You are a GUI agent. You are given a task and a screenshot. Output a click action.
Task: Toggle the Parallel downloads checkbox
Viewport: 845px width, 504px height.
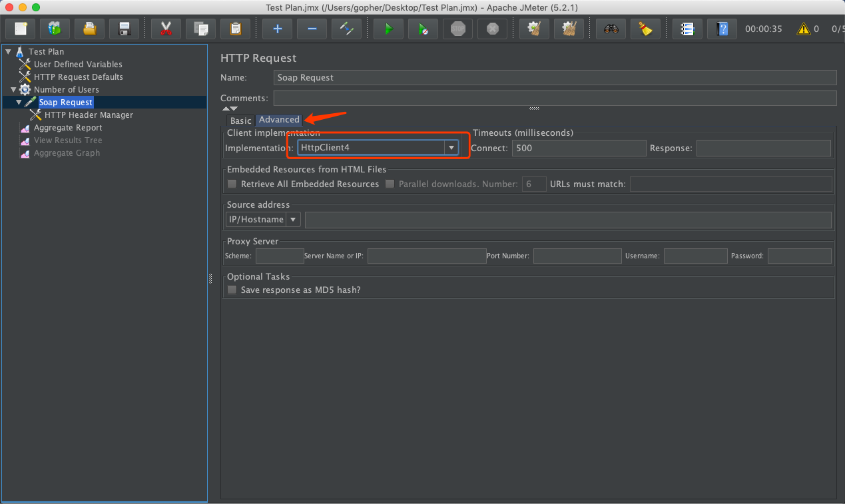pos(390,184)
